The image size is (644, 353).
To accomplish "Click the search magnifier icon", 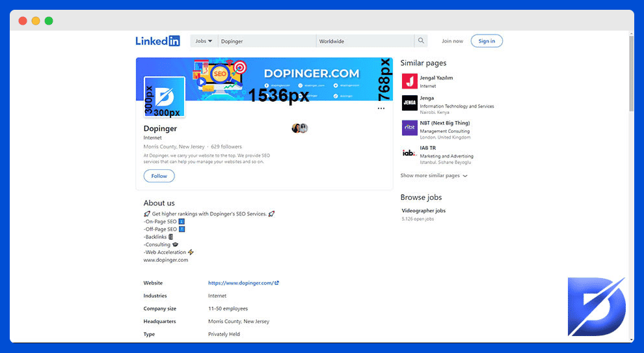I will (421, 41).
